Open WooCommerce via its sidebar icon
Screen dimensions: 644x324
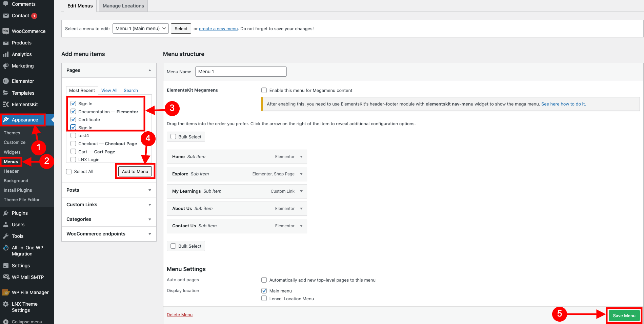click(6, 31)
